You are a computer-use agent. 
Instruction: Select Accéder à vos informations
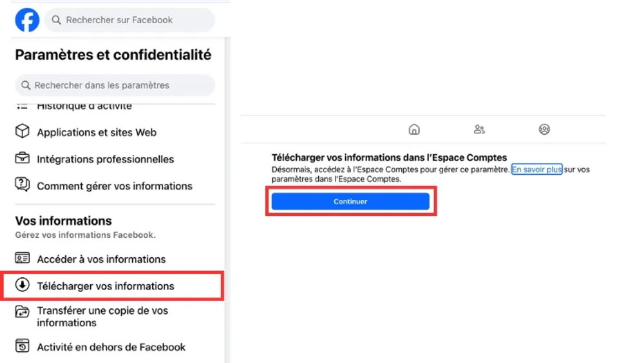tap(101, 259)
